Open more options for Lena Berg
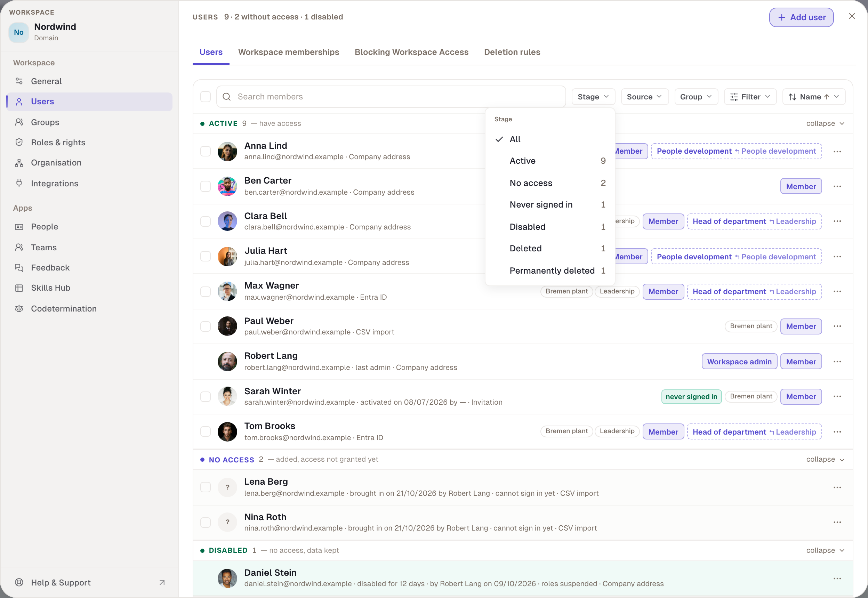This screenshot has width=868, height=598. pyautogui.click(x=837, y=487)
